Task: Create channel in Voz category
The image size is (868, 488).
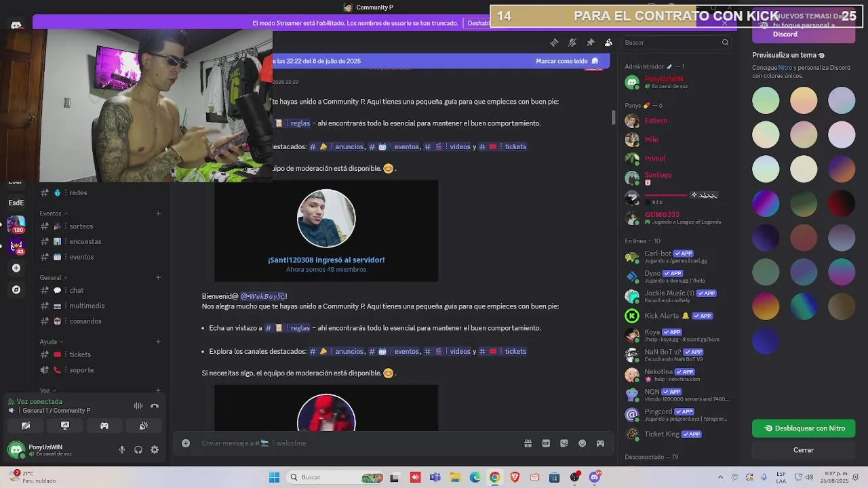Action: (158, 390)
